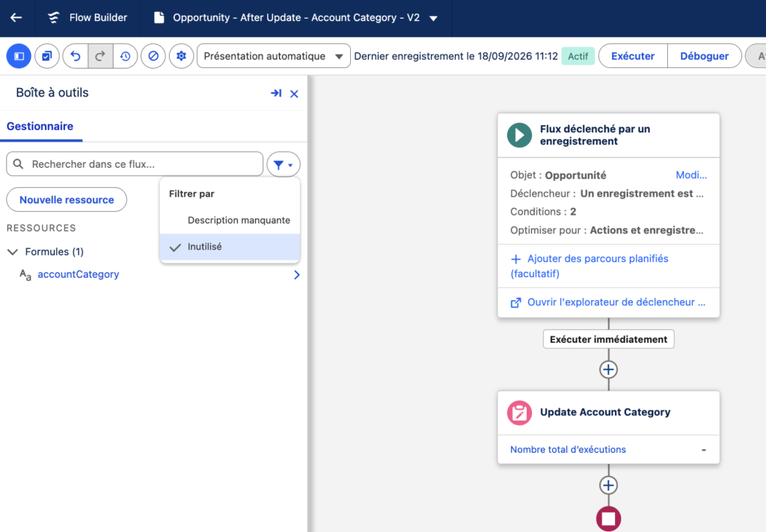Click the Modi... link for the object

tap(691, 175)
